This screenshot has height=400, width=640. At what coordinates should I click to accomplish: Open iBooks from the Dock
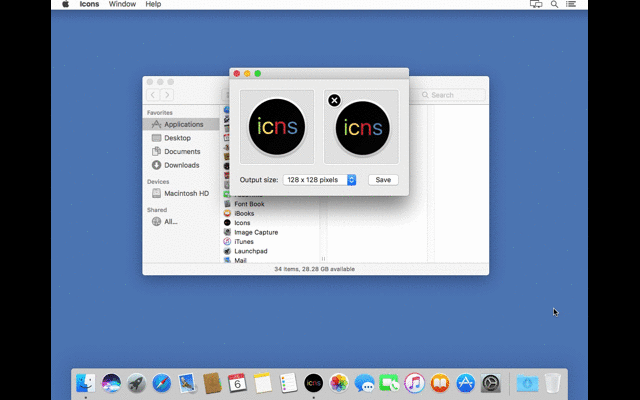pos(440,384)
